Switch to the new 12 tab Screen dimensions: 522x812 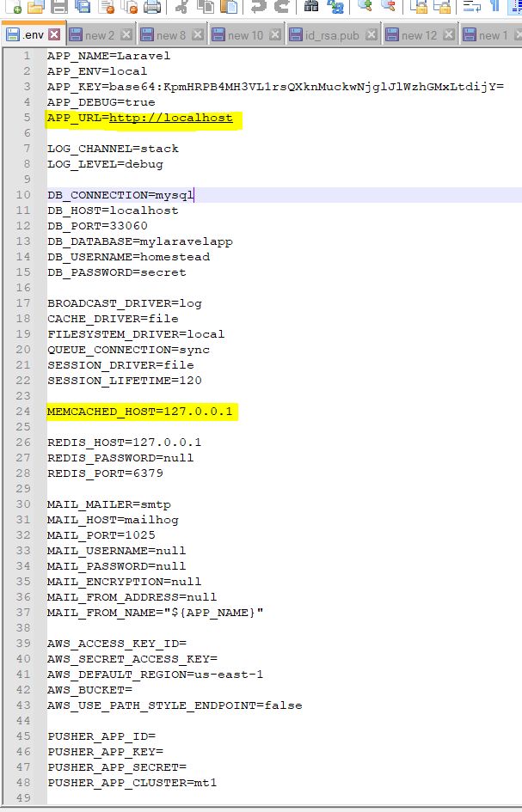pos(419,35)
